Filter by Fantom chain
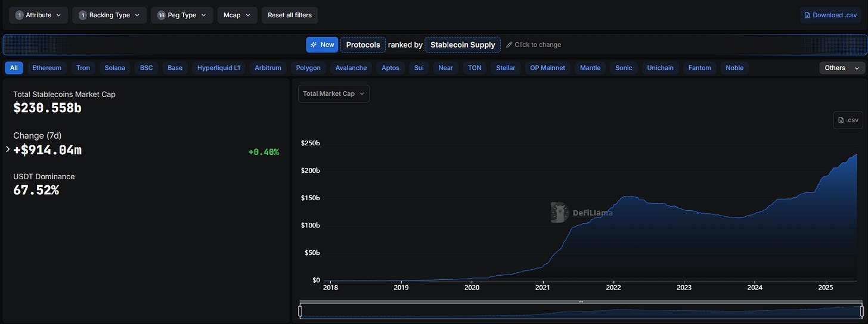This screenshot has width=868, height=324. point(700,68)
